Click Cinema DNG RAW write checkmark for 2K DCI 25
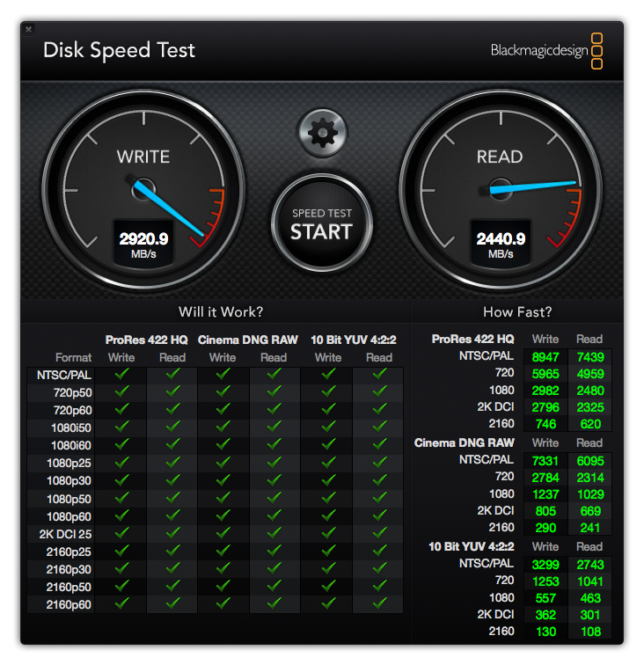The width and height of the screenshot is (644, 665). [223, 533]
